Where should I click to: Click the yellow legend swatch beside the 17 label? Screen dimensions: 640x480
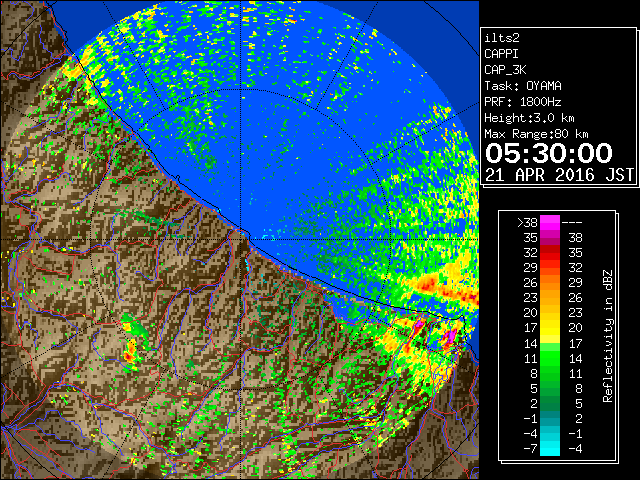pos(550,328)
